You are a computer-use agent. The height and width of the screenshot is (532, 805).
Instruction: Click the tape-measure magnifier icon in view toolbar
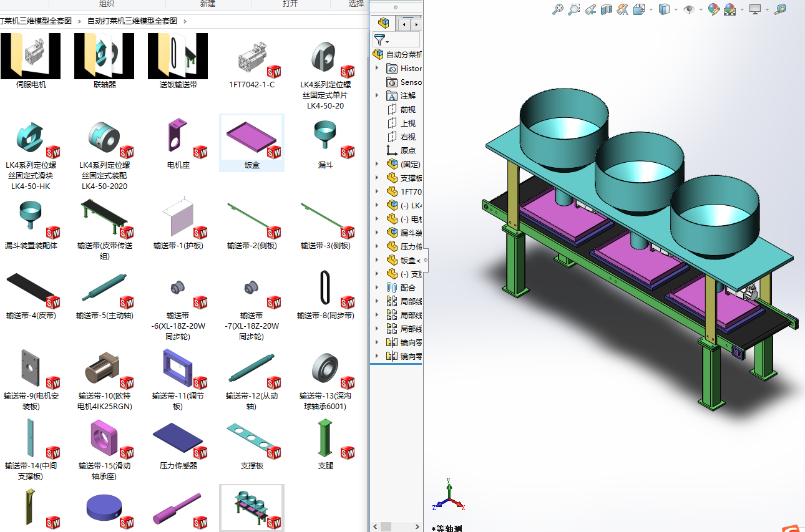click(x=780, y=9)
